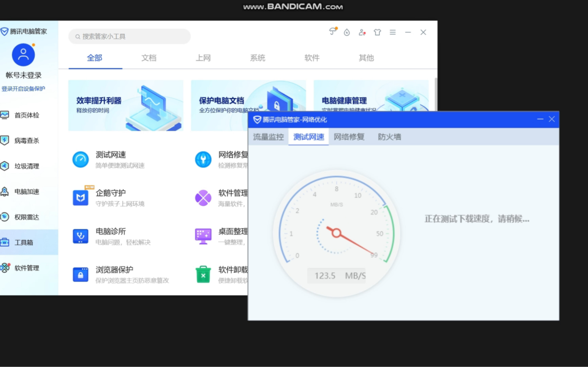This screenshot has height=367, width=588.
Task: Switch to the 上网 tab
Action: pos(203,58)
